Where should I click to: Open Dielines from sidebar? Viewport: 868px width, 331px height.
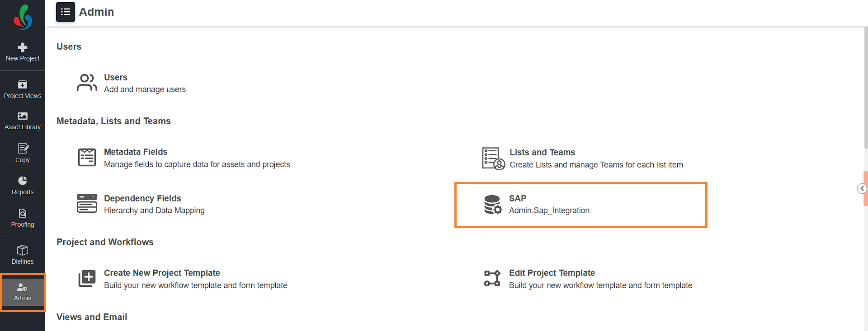pyautogui.click(x=23, y=255)
